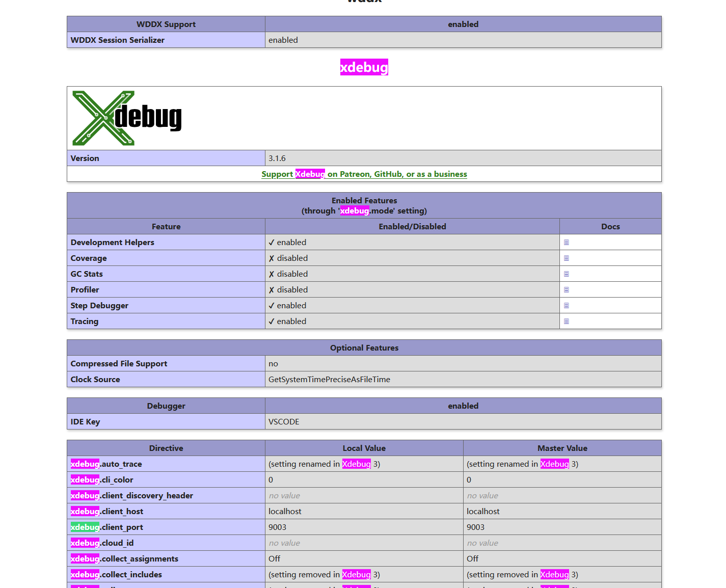Select the xdebug.client_host directive
Image resolution: width=726 pixels, height=588 pixels.
(x=106, y=512)
